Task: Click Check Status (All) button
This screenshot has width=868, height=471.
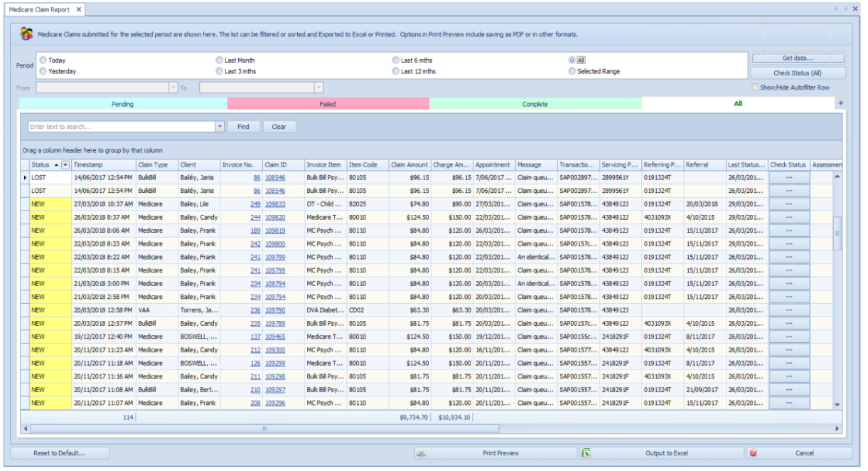Action: click(798, 73)
